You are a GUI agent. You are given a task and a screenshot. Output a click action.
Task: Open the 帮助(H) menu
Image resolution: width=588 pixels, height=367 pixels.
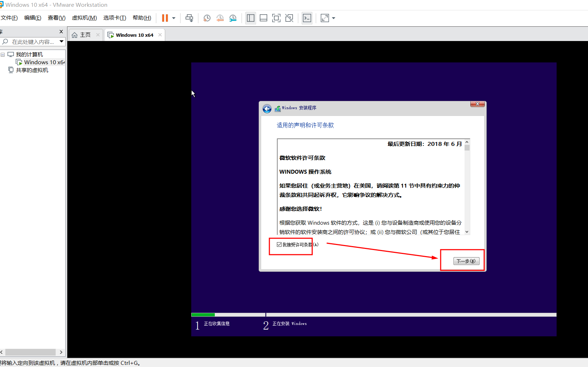click(142, 18)
